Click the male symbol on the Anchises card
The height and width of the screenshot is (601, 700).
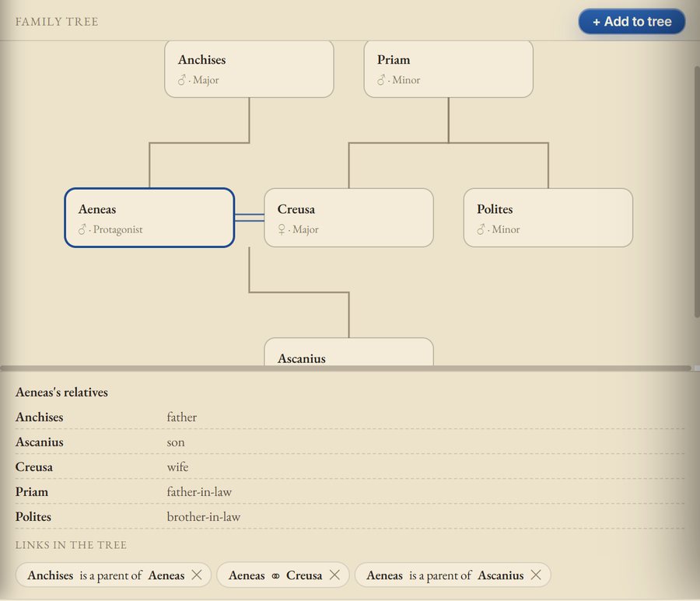tap(182, 80)
